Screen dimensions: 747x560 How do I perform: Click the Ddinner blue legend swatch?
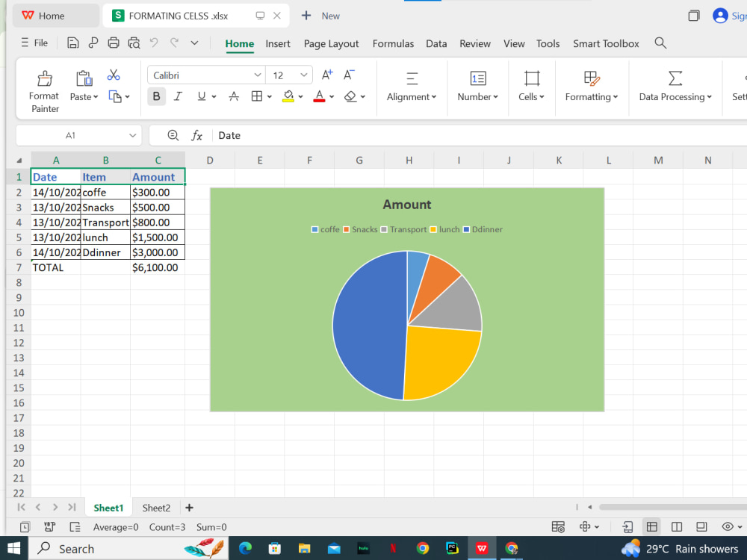click(x=467, y=229)
